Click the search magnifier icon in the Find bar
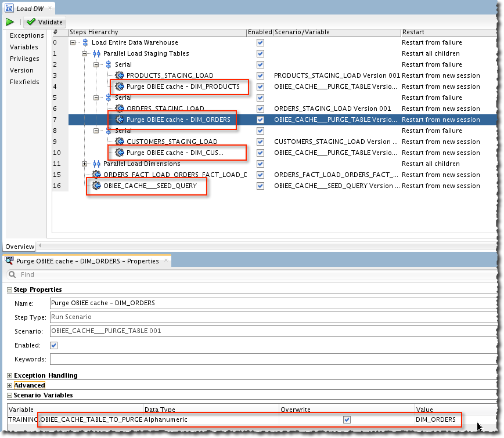Viewport: 504px width, 438px height. [x=12, y=274]
